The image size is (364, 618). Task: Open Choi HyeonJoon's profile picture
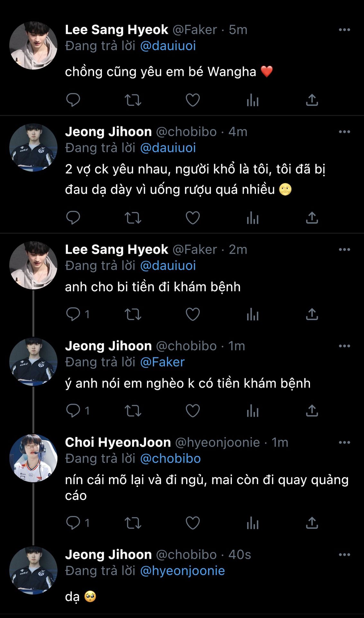point(33,458)
